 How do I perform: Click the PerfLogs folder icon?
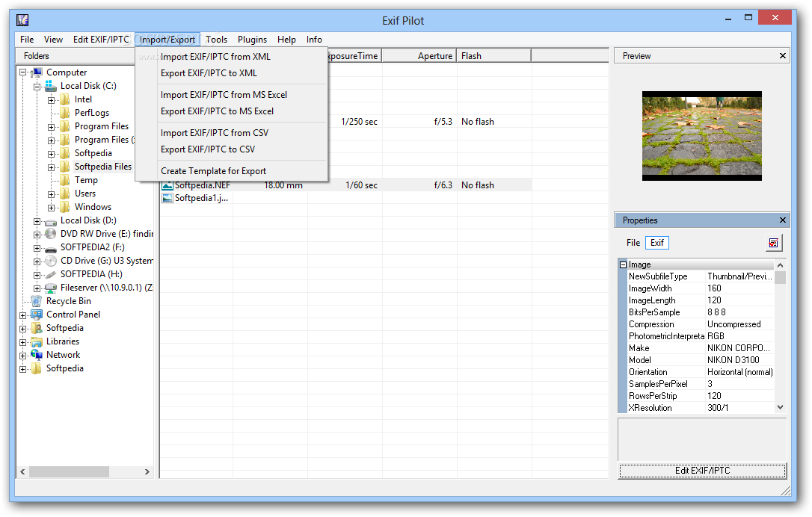[65, 113]
